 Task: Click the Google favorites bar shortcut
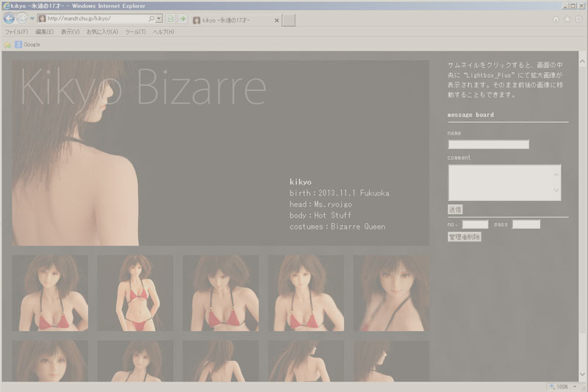[x=28, y=45]
